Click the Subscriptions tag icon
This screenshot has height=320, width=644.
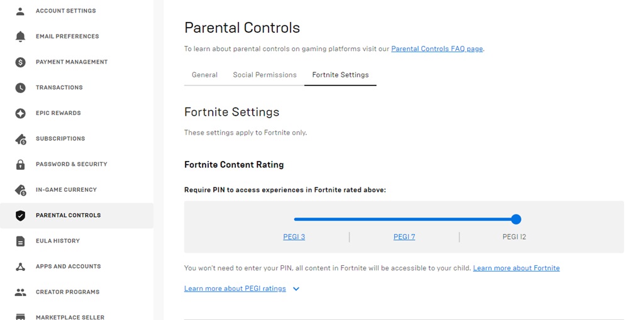click(x=21, y=139)
